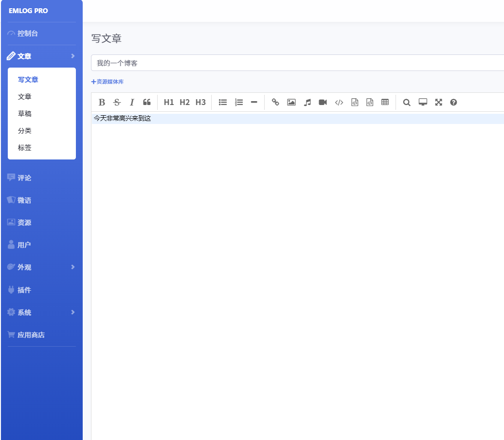
Task: Go to 应用商店 in sidebar
Action: tap(31, 334)
